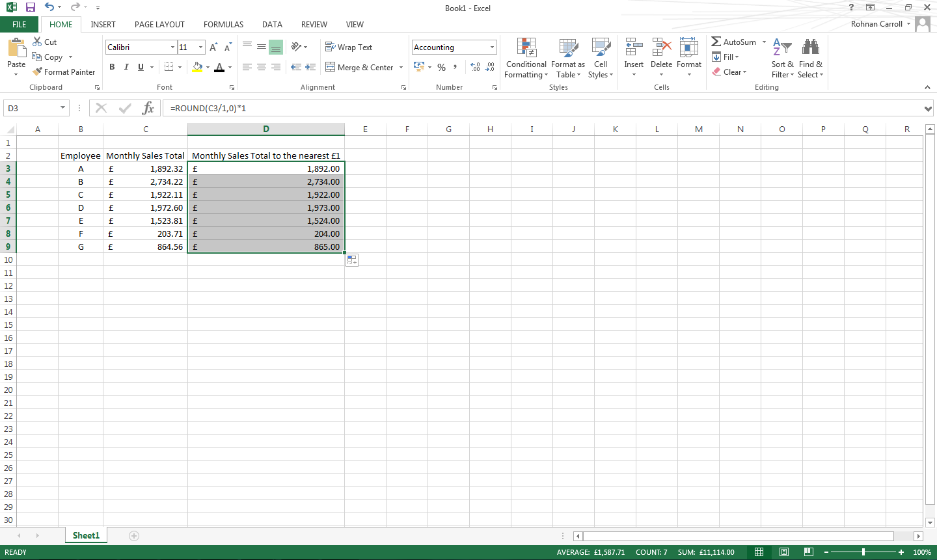The image size is (937, 560).
Task: Add a new sheet
Action: pos(134,536)
